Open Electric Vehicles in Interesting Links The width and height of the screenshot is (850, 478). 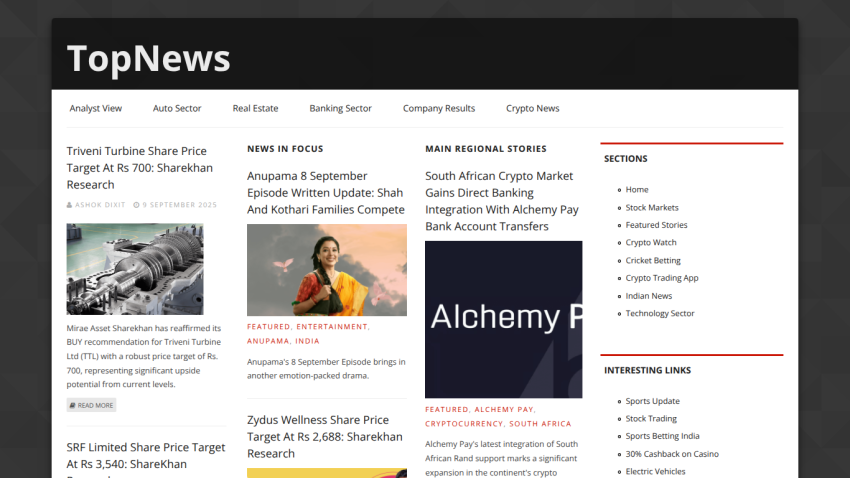click(x=655, y=471)
